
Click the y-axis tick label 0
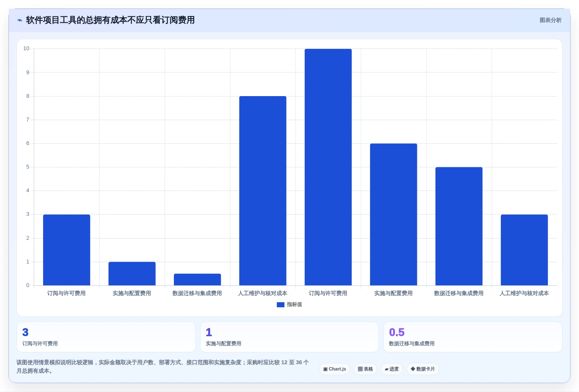28,285
